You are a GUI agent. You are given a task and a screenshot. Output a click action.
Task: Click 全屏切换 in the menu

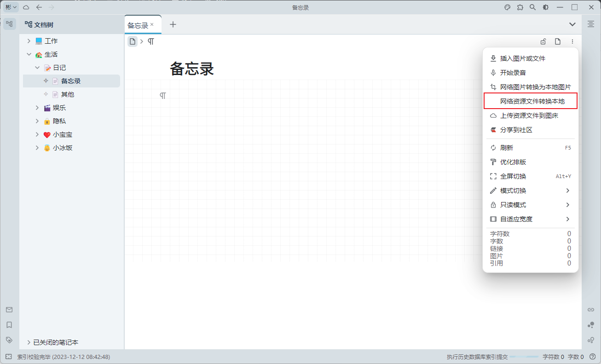pos(531,176)
